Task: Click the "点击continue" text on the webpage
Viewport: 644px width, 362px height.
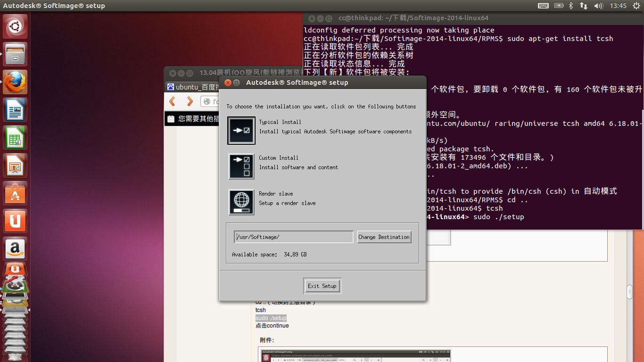Action: (272, 326)
